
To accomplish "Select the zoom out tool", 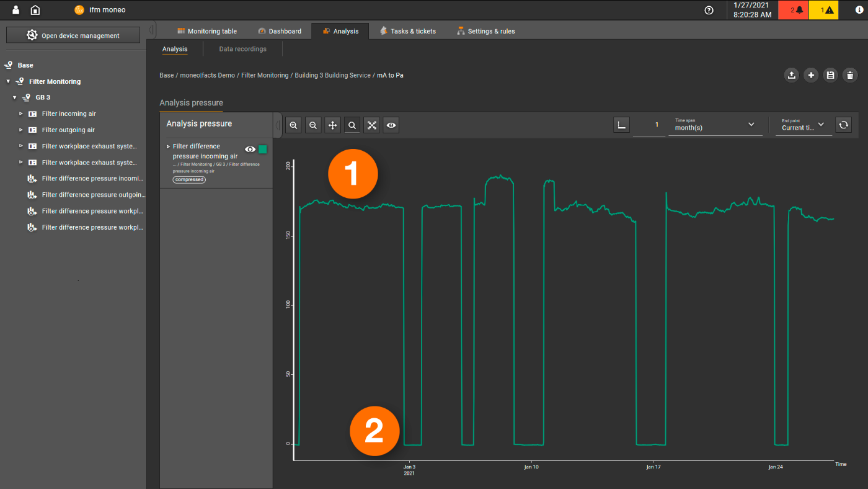I will (313, 125).
